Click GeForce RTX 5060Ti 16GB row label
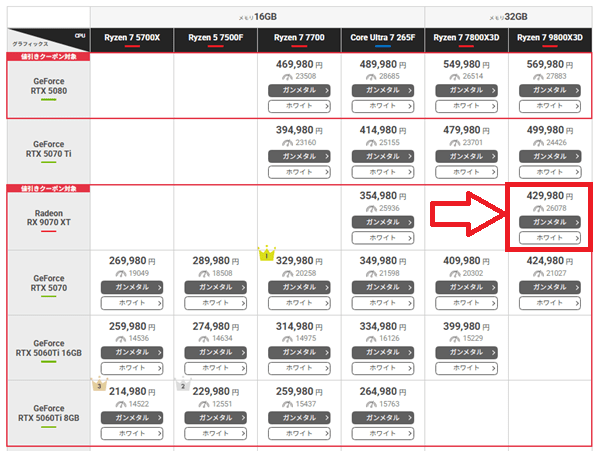This screenshot has height=451, width=600. point(49,348)
